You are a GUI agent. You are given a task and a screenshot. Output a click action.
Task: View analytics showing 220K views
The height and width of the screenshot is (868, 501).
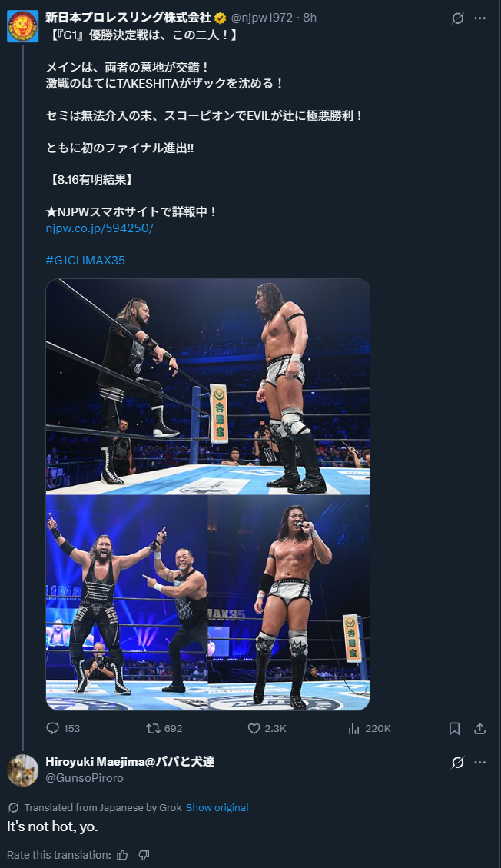[x=354, y=728]
